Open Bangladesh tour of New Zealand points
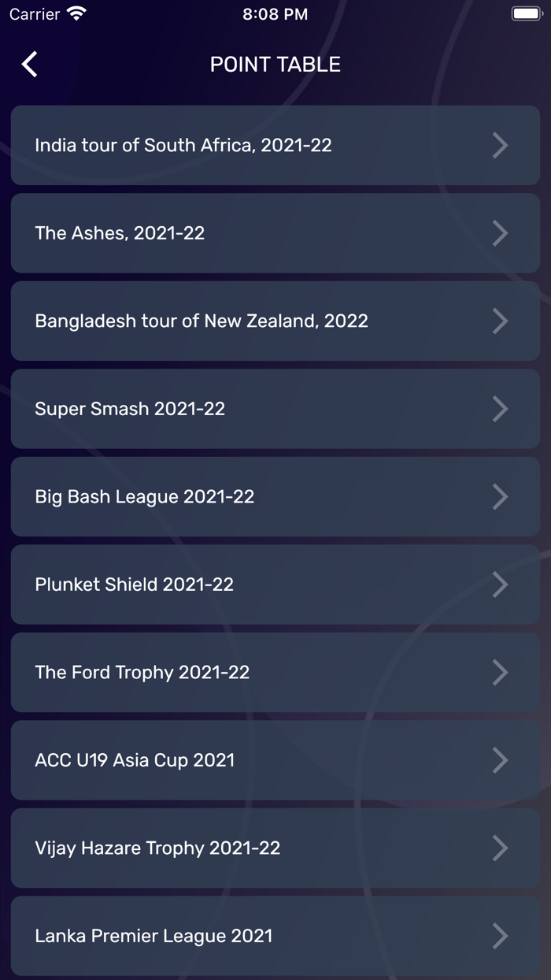Screen dimensions: 551x980 click(275, 321)
